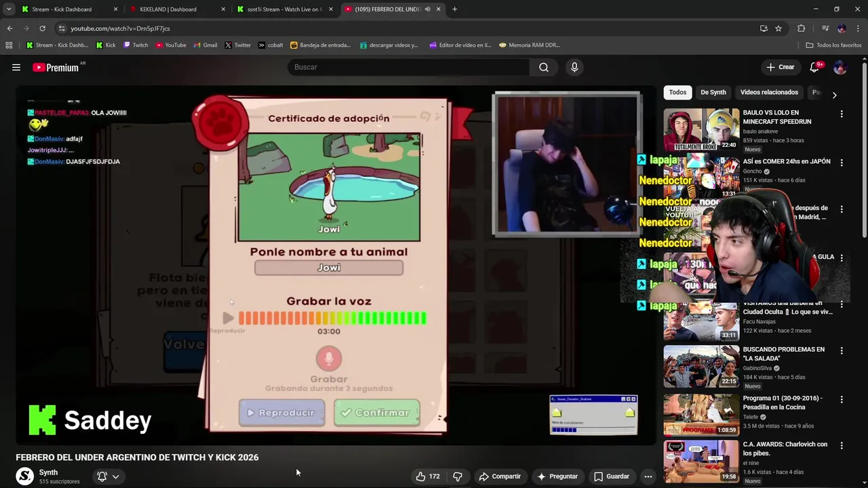Open options for Programa 01 video
Image resolution: width=868 pixels, height=488 pixels.
pyautogui.click(x=842, y=399)
